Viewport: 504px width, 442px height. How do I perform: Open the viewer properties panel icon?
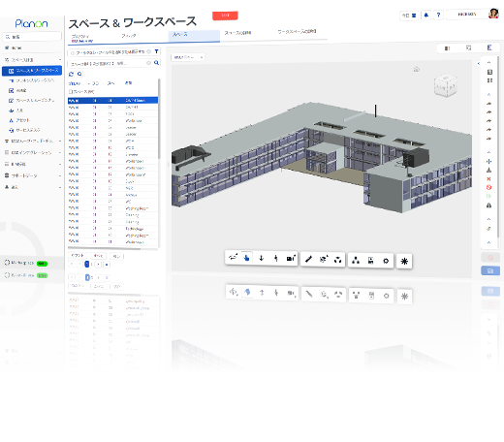tap(371, 261)
